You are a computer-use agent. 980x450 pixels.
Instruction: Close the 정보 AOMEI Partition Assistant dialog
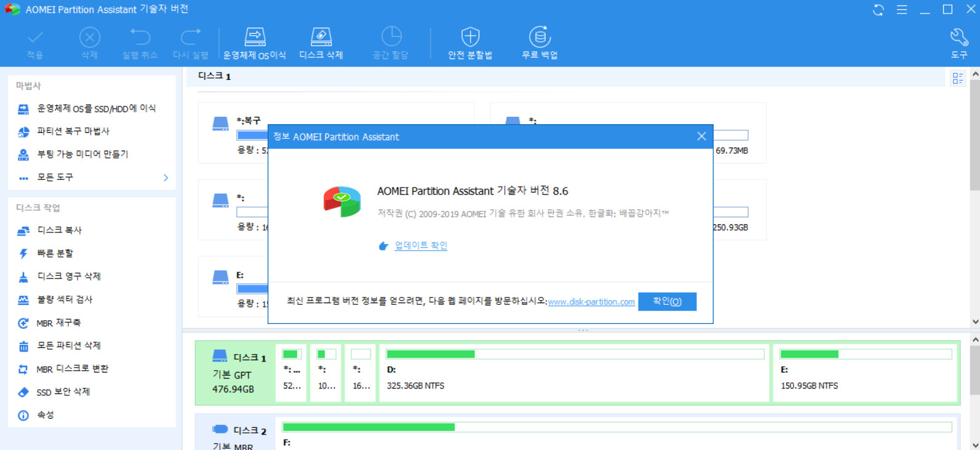tap(701, 136)
